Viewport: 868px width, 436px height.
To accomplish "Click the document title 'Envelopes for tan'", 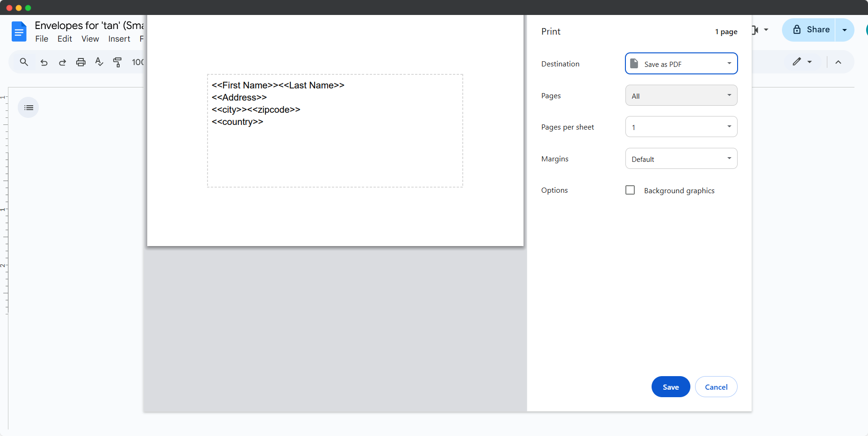I will (89, 25).
